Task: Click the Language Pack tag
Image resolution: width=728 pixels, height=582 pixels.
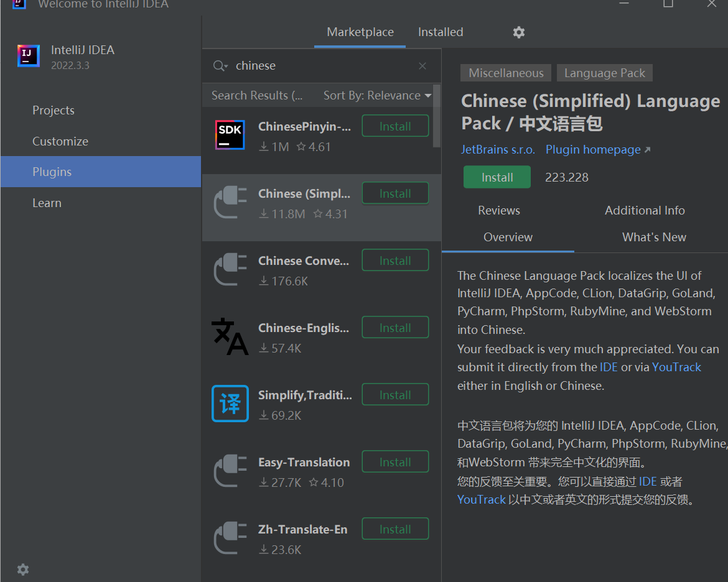Action: 605,73
